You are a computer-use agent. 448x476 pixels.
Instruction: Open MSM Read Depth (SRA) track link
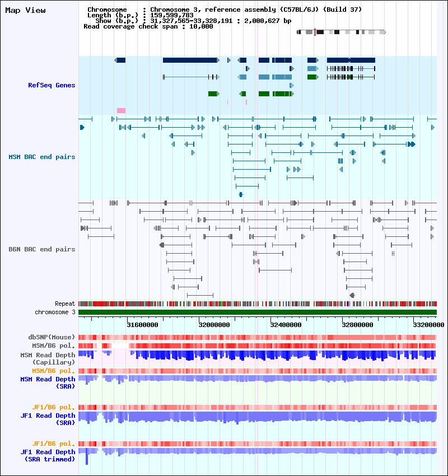(48, 383)
